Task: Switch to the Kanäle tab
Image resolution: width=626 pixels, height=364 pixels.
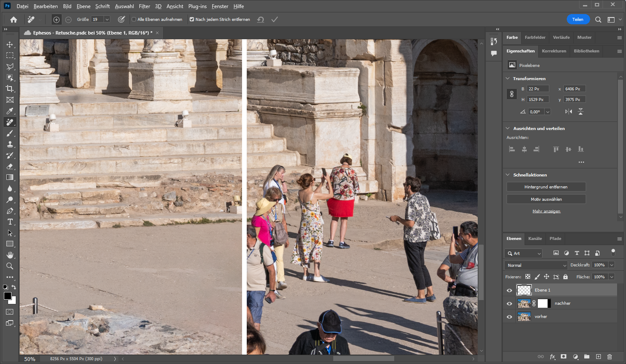Action: [x=535, y=239]
